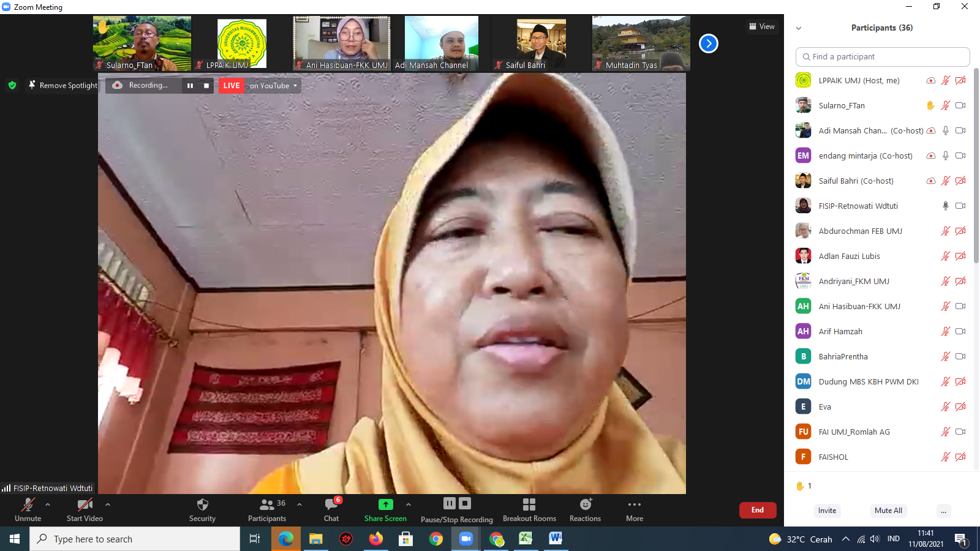980x551 pixels.
Task: Select Muhtadin Tyas video thumbnail
Action: click(641, 43)
